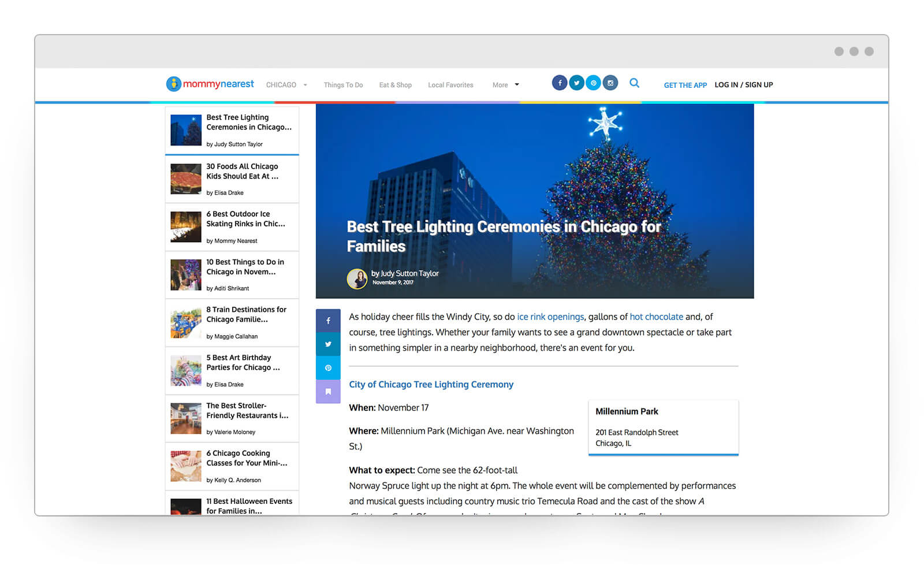Click LOG IN / SIGN UP
The height and width of the screenshot is (565, 924).
[x=743, y=85]
